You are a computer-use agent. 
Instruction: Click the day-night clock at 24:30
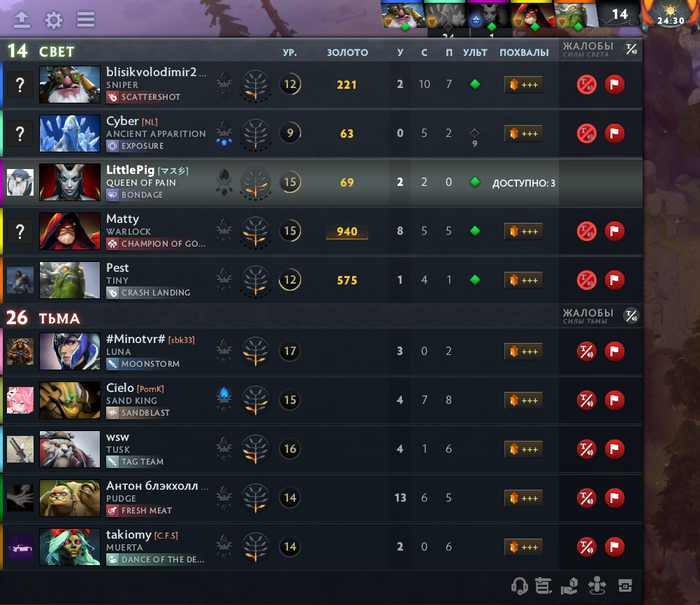[x=671, y=16]
